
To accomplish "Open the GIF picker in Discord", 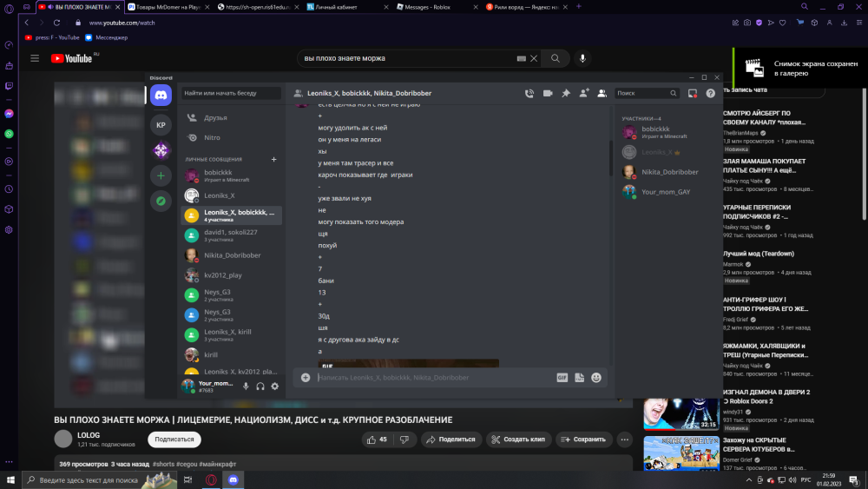I will click(x=562, y=378).
